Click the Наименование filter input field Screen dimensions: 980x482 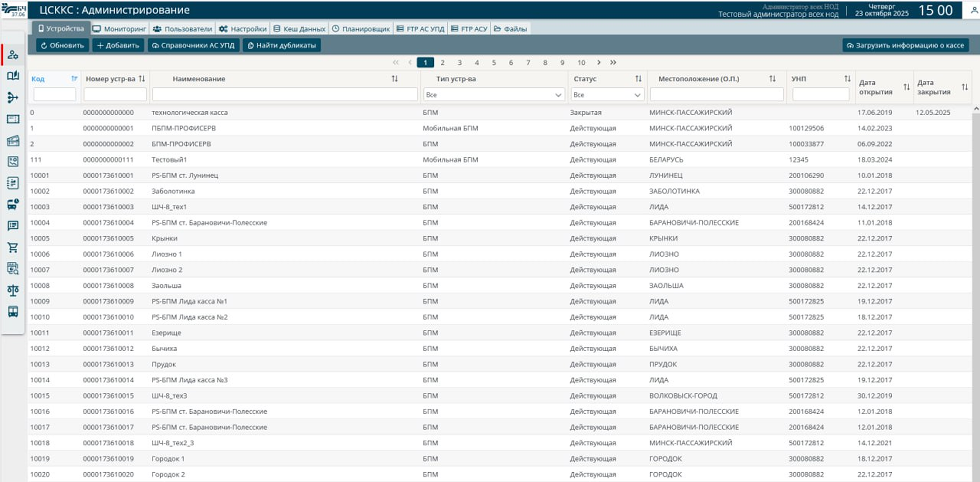pyautogui.click(x=285, y=94)
